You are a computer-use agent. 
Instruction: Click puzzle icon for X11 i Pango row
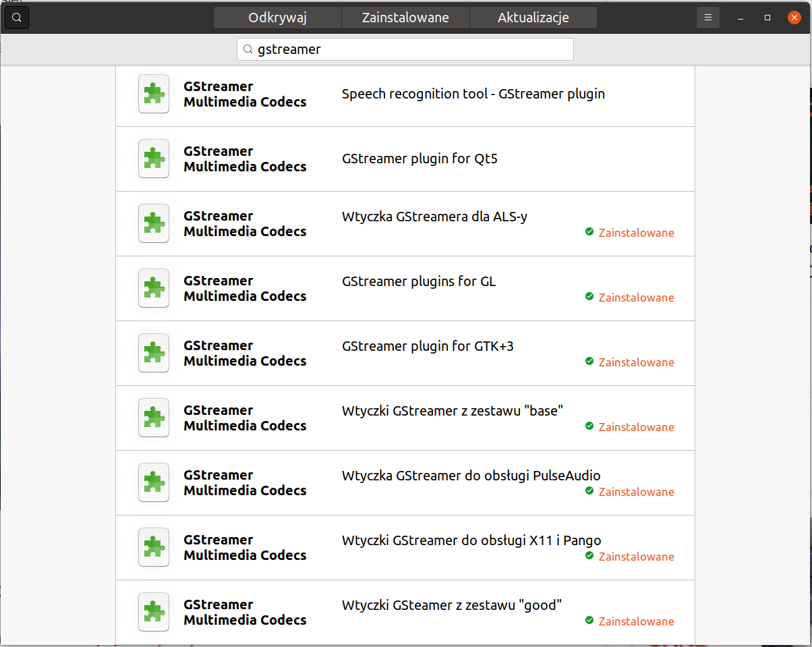click(154, 547)
